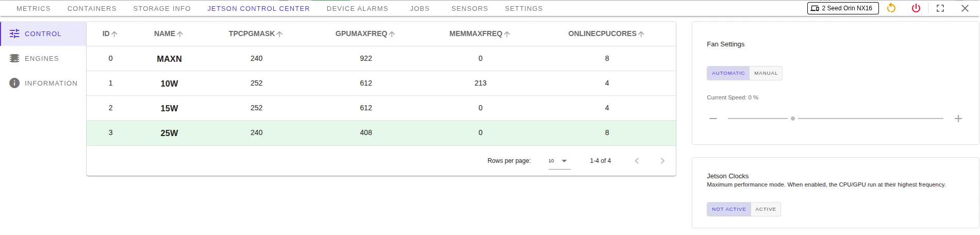
Task: Switch fan mode to Manual
Action: click(x=766, y=73)
